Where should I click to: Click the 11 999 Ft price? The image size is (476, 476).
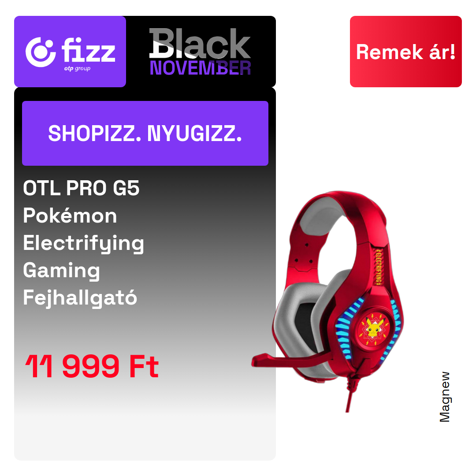click(92, 366)
